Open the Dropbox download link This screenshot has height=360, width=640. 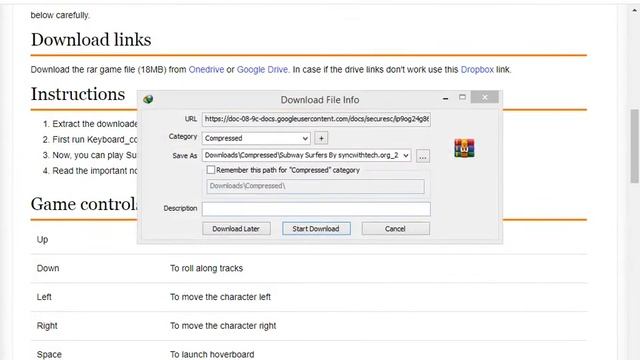477,70
